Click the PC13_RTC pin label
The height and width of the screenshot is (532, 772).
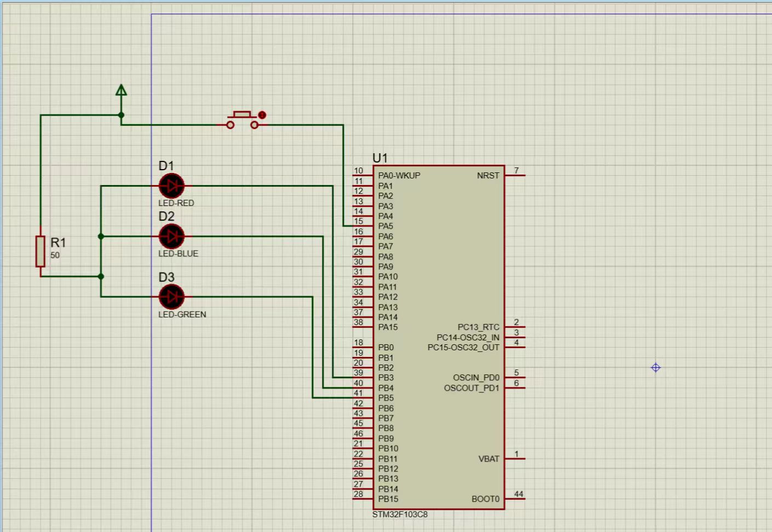point(479,327)
